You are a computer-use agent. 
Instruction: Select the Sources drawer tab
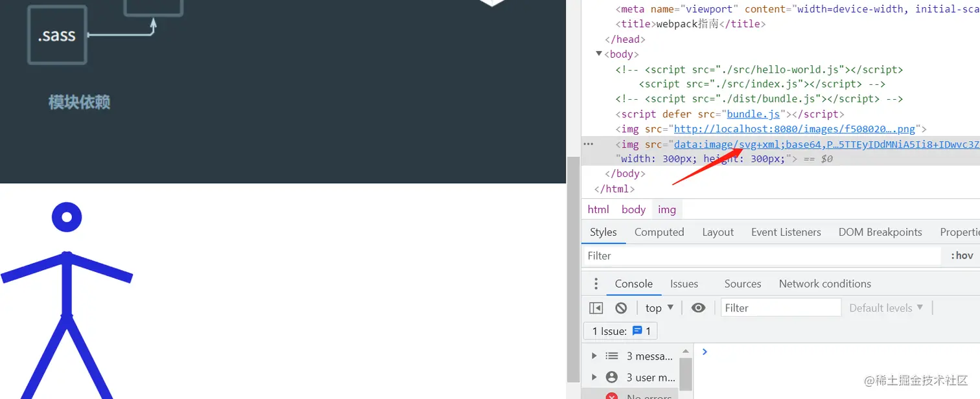743,284
